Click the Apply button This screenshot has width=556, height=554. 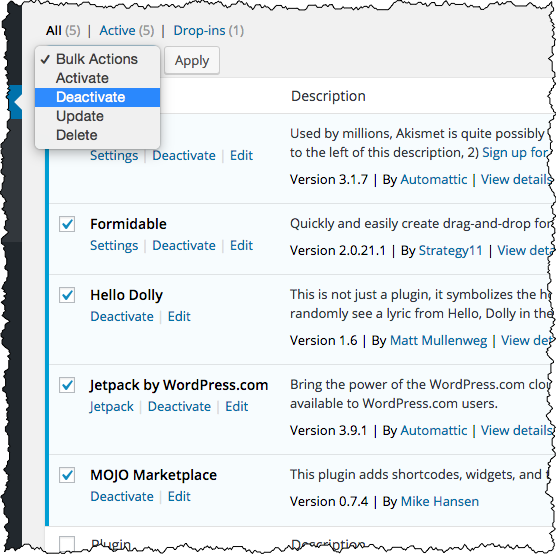(x=192, y=61)
